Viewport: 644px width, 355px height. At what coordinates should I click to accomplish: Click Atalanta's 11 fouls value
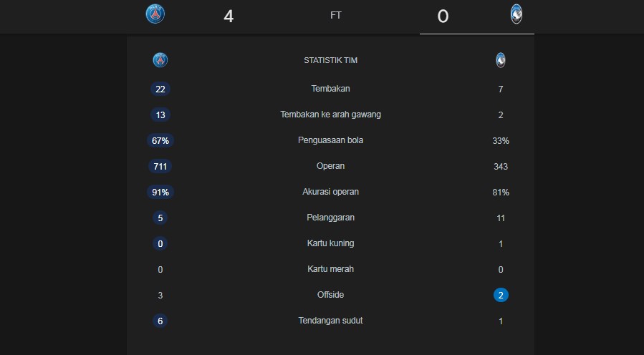[x=501, y=218]
